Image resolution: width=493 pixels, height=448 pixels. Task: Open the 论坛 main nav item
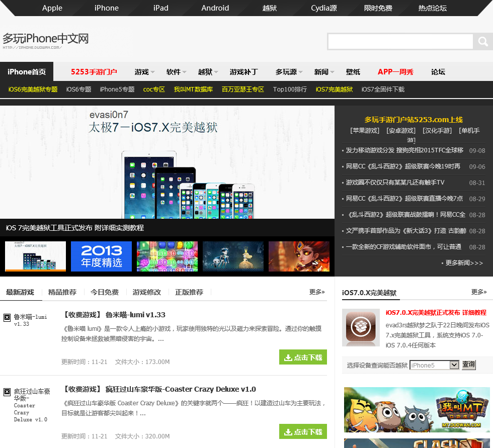coord(438,72)
